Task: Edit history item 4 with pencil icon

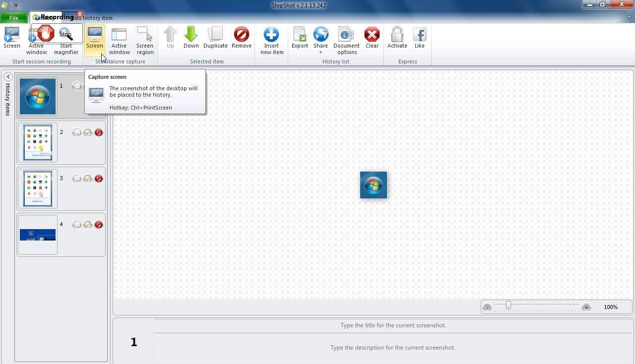Action: (88, 225)
